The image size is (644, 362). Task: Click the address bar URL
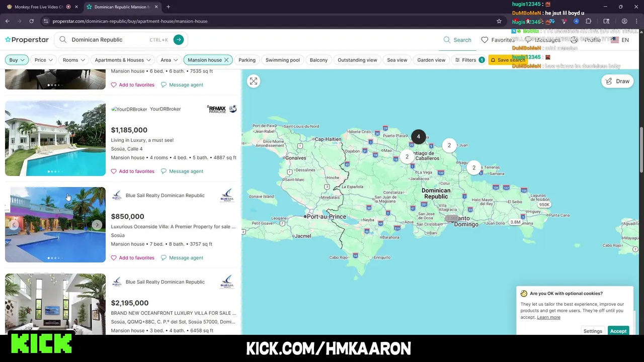pyautogui.click(x=130, y=21)
